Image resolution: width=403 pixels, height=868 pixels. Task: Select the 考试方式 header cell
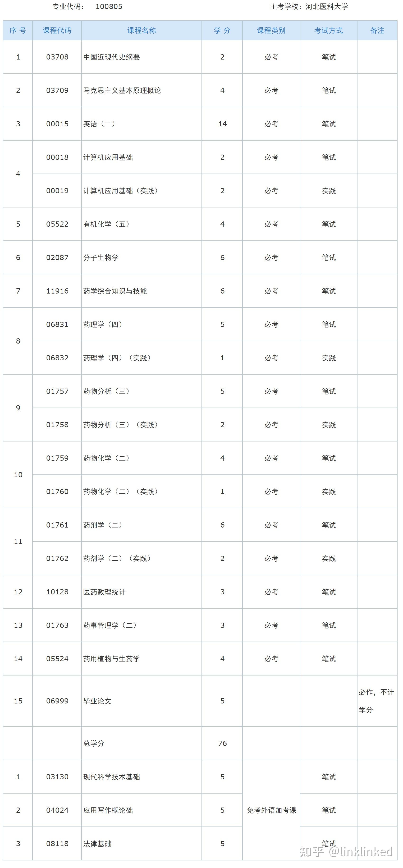tap(328, 31)
